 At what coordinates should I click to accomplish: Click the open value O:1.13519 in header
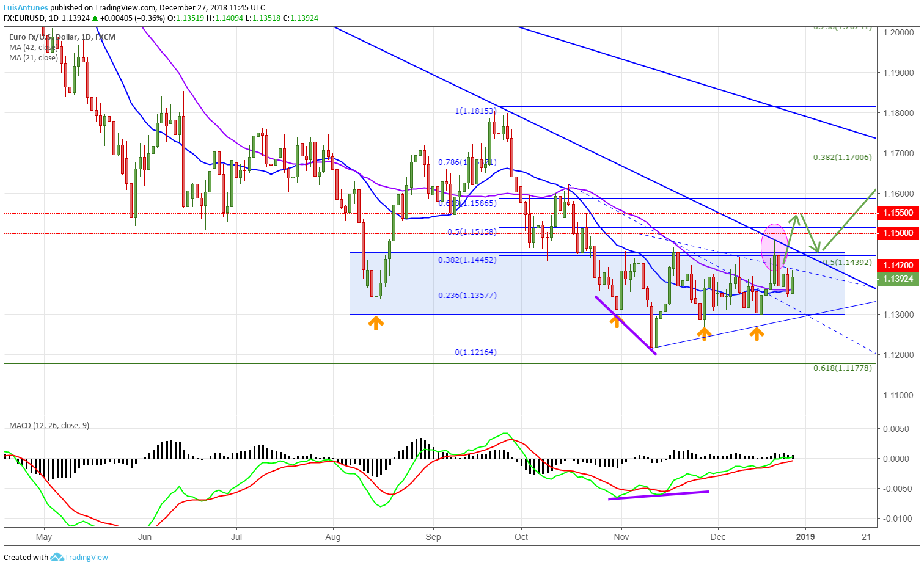186,18
